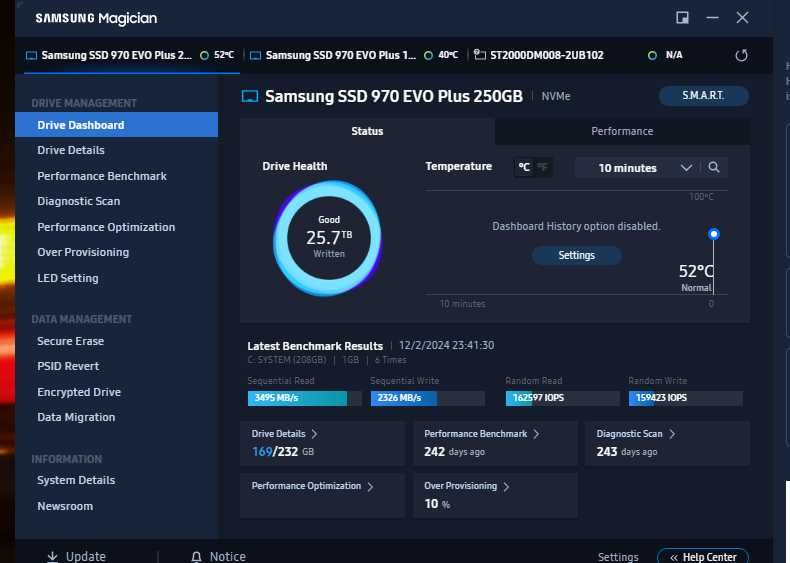Click the drive icon of the second 970 EVO Plus tab
Viewport: 790px width, 563px height.
pos(255,55)
